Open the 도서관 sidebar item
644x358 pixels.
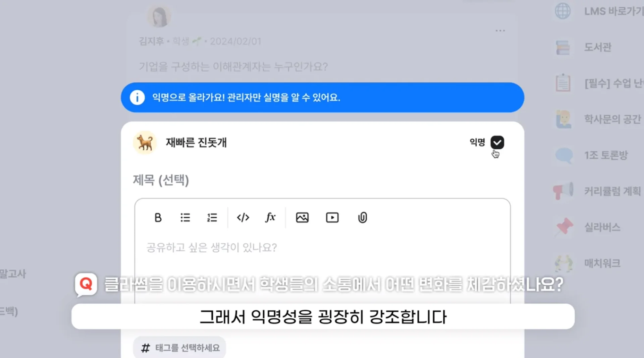point(597,47)
